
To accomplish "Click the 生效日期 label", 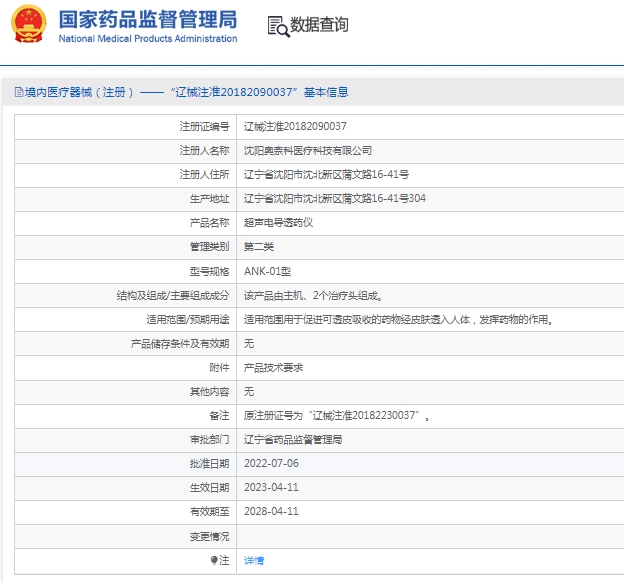I will [209, 487].
